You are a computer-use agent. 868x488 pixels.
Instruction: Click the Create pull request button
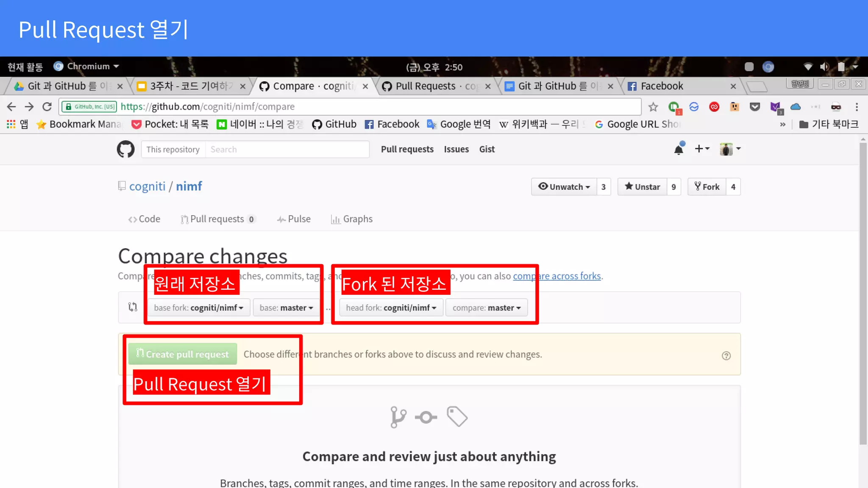182,354
